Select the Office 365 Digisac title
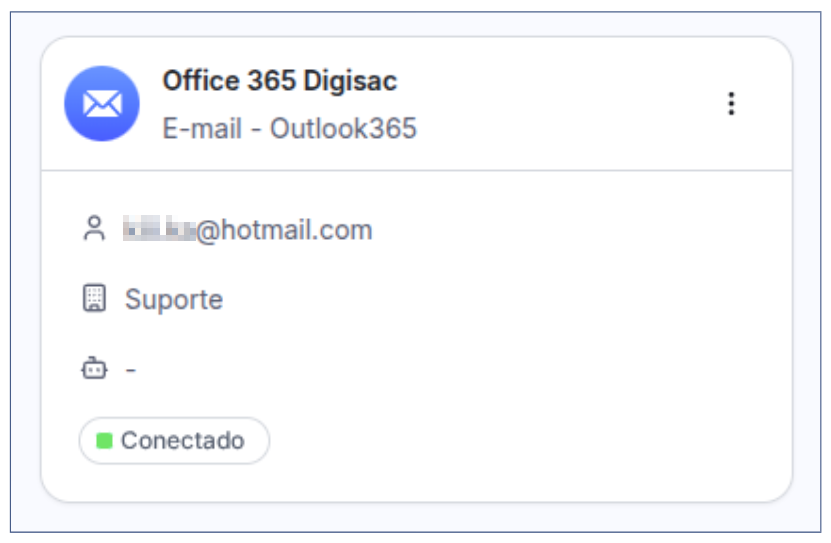Viewport: 831px width, 543px height. [280, 81]
